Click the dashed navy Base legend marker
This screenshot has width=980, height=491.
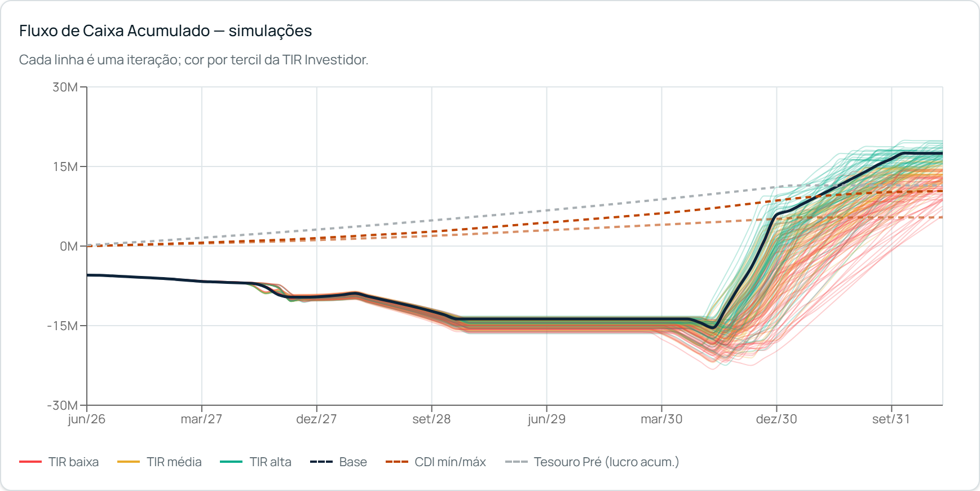point(321,462)
